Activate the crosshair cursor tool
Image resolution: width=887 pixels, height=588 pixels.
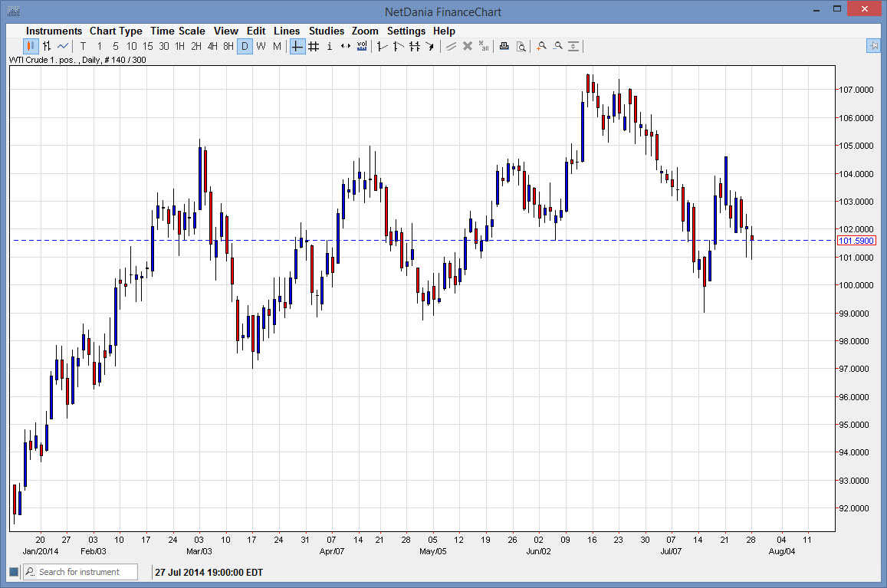coord(296,46)
